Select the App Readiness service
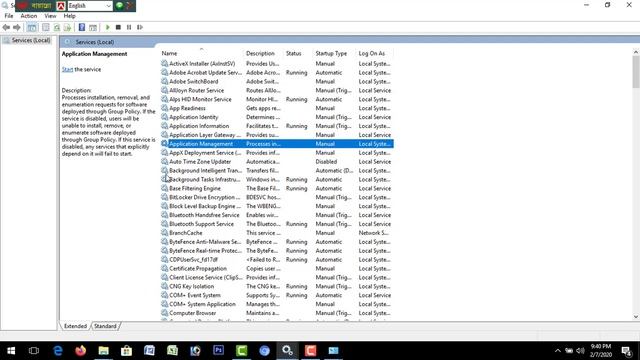Viewport: 640px width, 360px height. point(277,108)
